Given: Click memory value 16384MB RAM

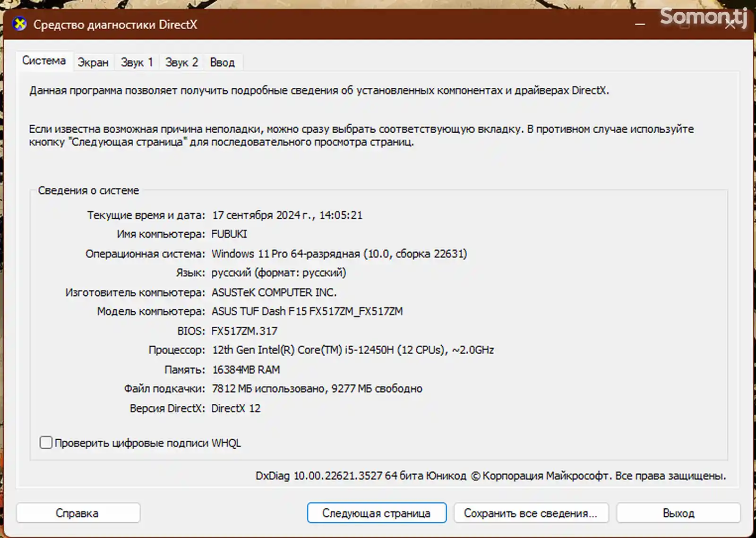Looking at the screenshot, I should tap(246, 370).
